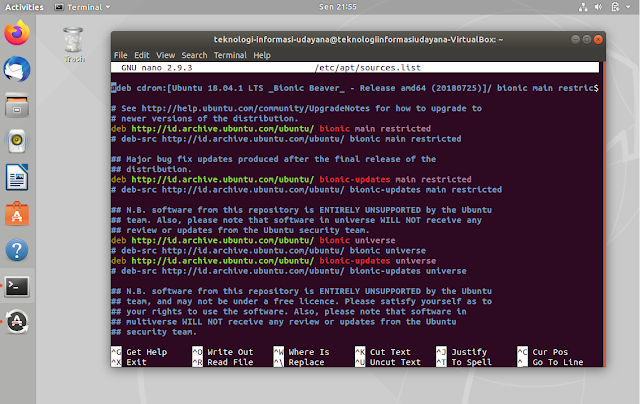
Task: Open the Search menu
Action: pyautogui.click(x=194, y=55)
